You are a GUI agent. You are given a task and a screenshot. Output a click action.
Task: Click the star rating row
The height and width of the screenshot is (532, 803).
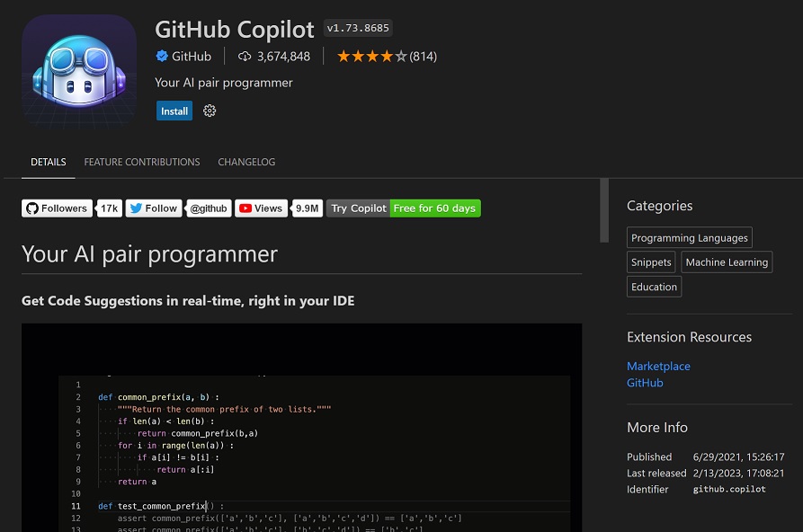point(371,57)
